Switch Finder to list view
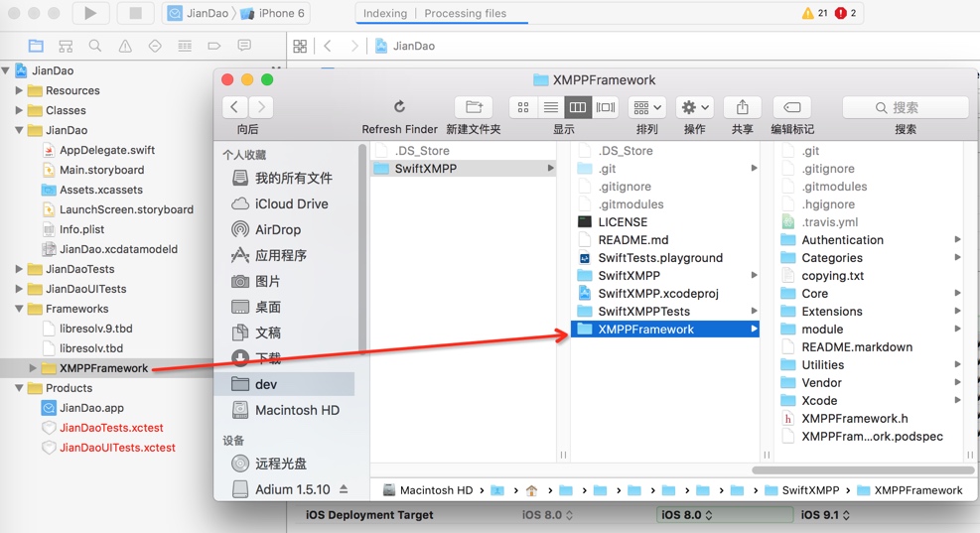 tap(551, 107)
